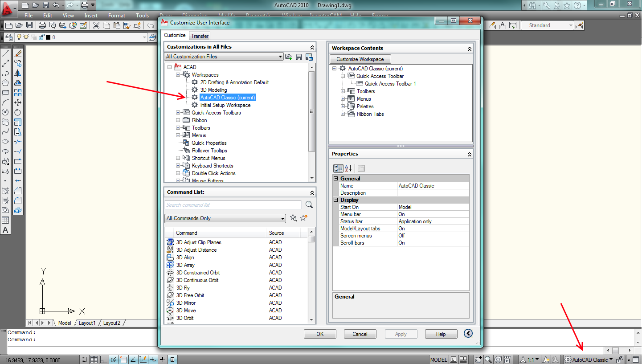Open the Insert menu
The width and height of the screenshot is (642, 364).
(91, 15)
